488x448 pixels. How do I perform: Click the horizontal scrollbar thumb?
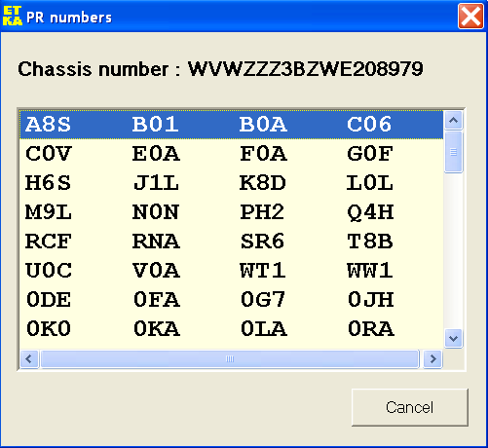[229, 359]
